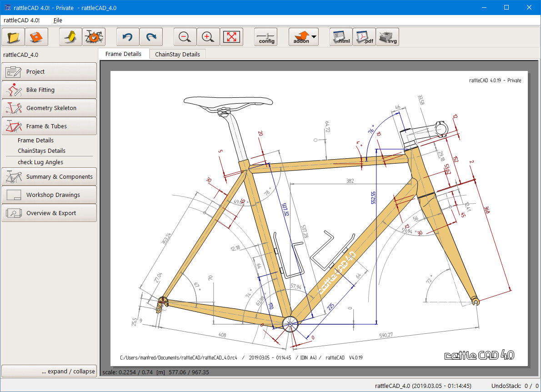Viewport: 541px width, 392px height.
Task: Click the Workshop Drawings sheet icon
Action: [14, 195]
